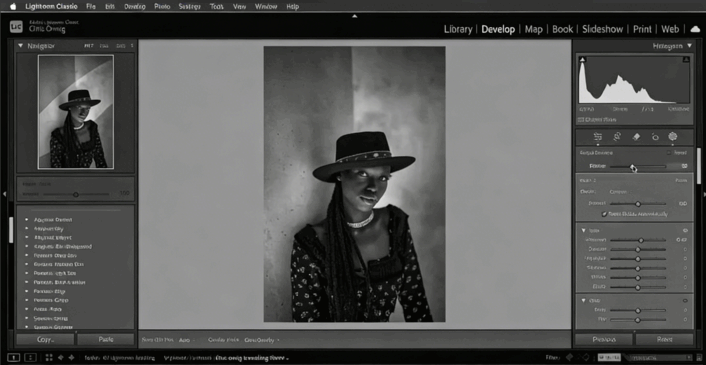The height and width of the screenshot is (365, 706).
Task: Select the Masking tool circle icon
Action: [x=673, y=137]
